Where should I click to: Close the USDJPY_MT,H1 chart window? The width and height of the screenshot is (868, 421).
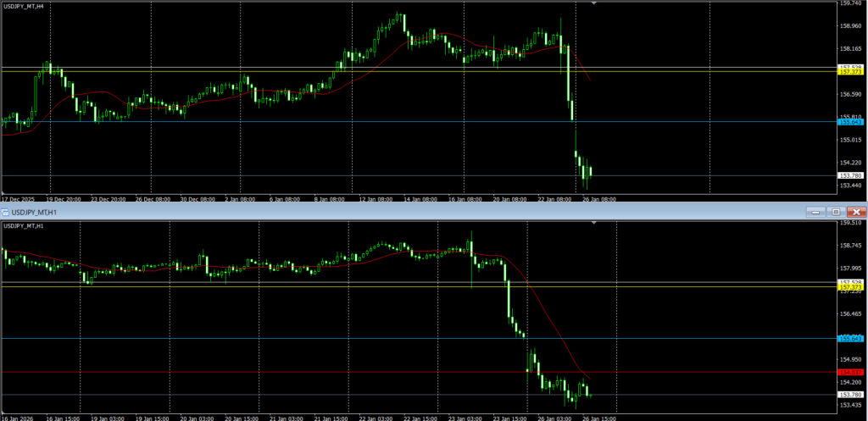click(x=856, y=211)
